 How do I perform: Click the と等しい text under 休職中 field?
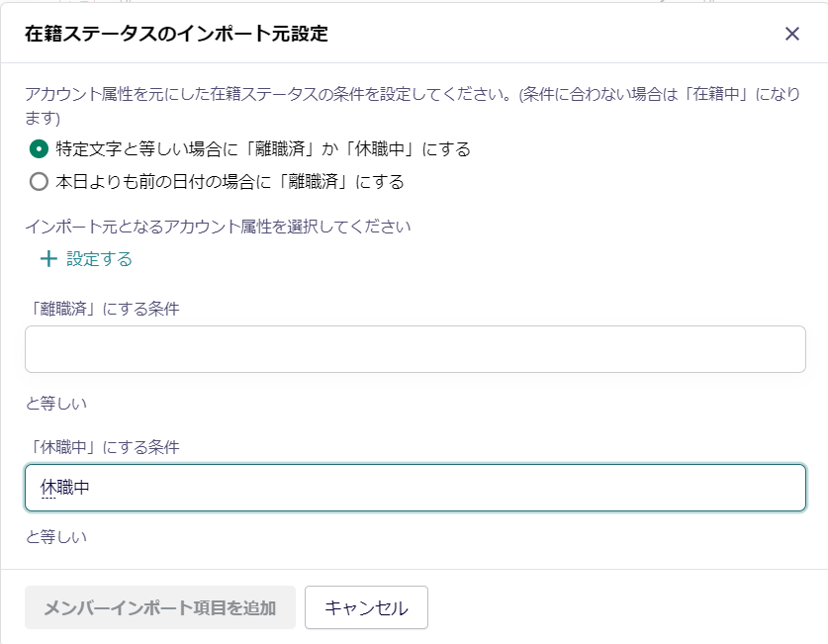click(x=56, y=537)
